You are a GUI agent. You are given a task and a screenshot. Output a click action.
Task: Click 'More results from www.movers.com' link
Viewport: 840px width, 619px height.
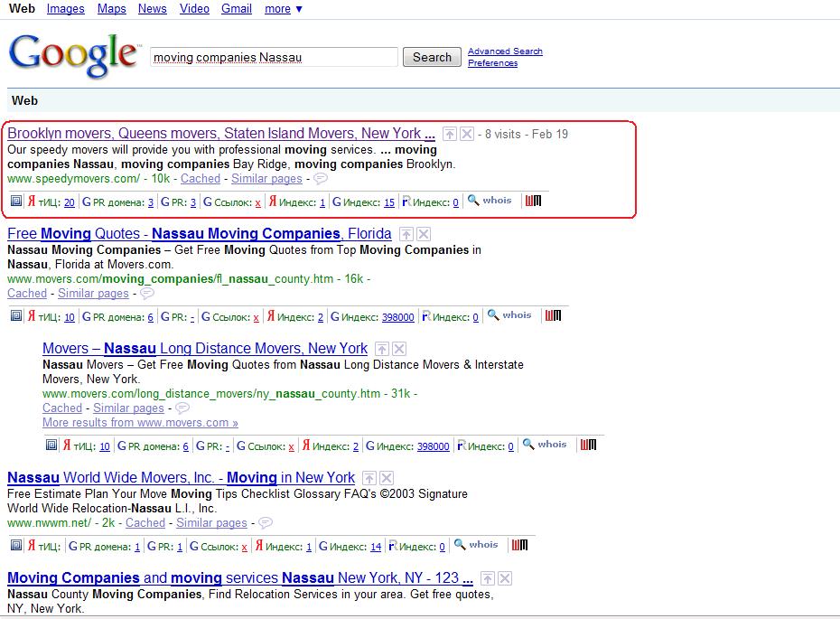click(140, 422)
